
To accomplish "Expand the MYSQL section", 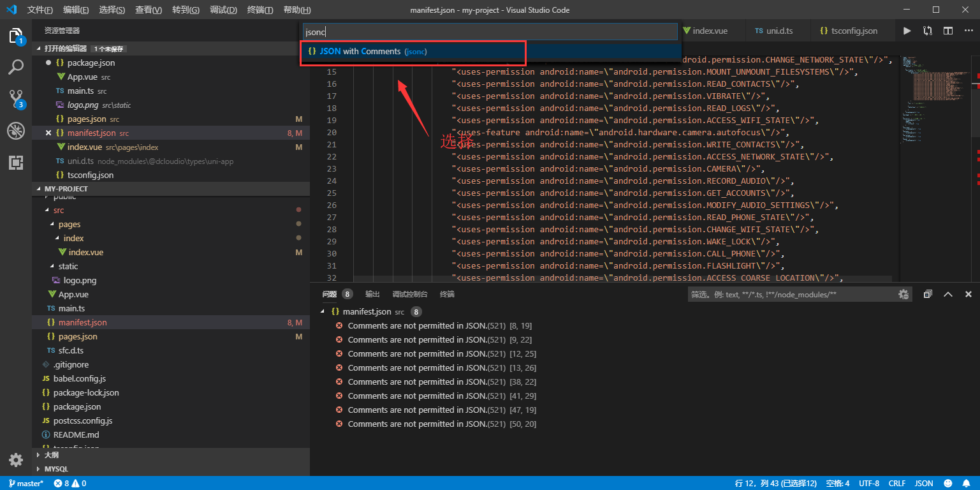I will point(171,469).
